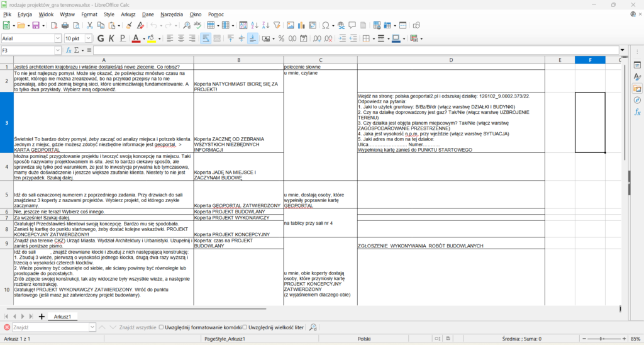Click the Sort ascending icon
This screenshot has width=644, height=345.
pyautogui.click(x=254, y=25)
